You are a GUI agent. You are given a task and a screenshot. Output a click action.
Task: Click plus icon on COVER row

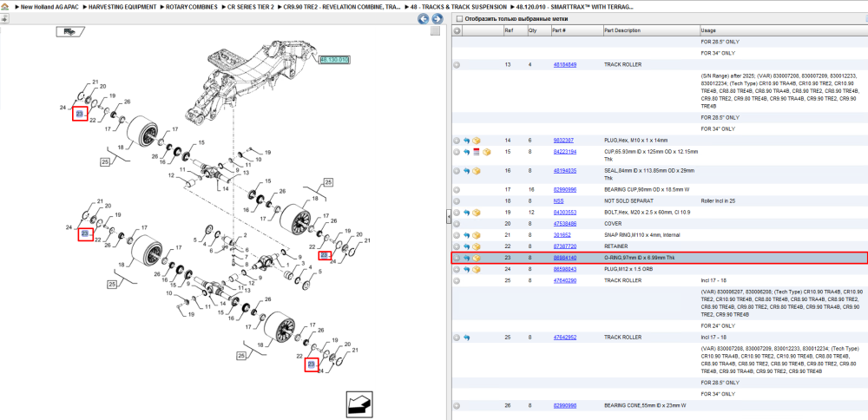pos(457,224)
